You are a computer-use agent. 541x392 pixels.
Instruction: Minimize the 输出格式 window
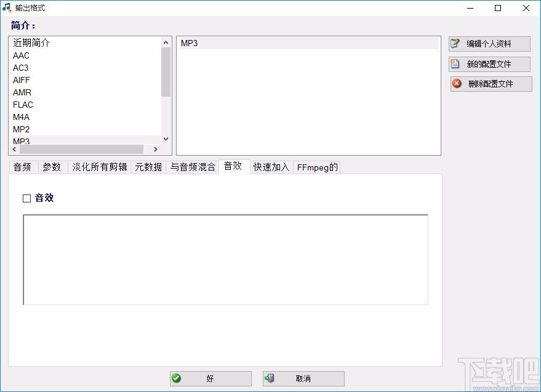pos(470,8)
